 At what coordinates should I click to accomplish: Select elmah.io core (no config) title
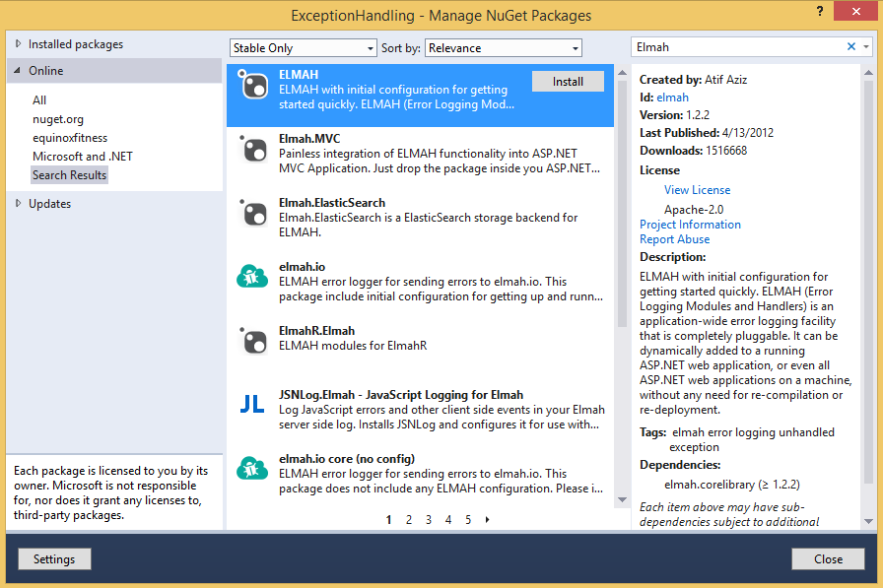point(347,459)
